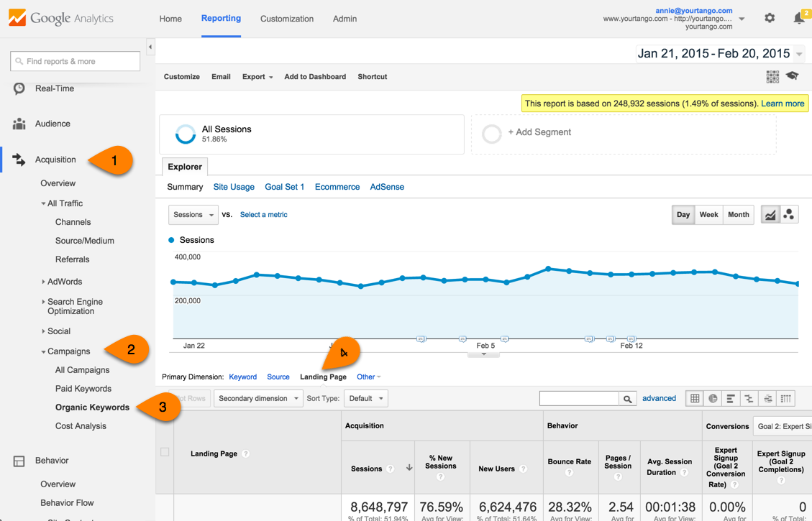Click the Learn more link
Viewport: 812px width, 521px height.
coord(783,103)
